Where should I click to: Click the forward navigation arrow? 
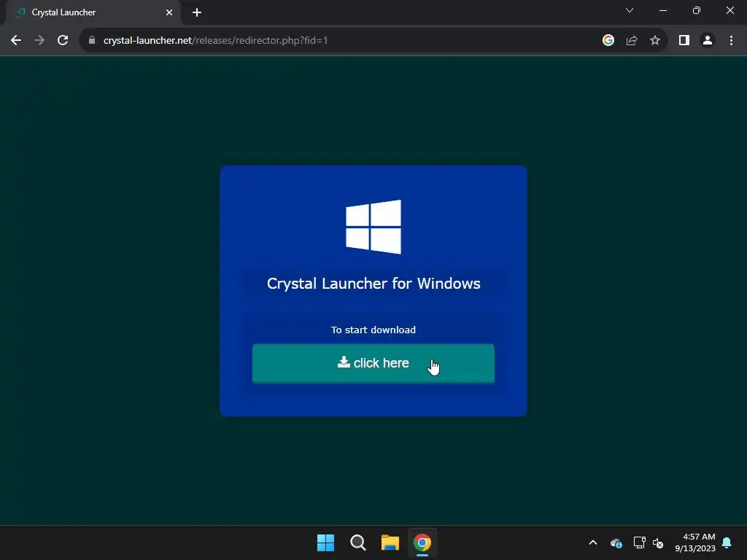click(39, 41)
